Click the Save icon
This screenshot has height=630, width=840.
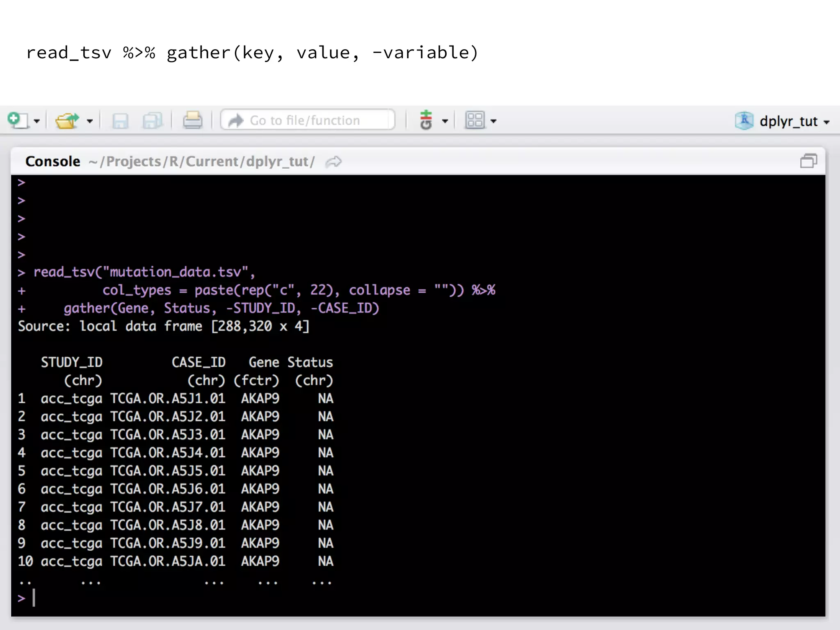point(120,121)
